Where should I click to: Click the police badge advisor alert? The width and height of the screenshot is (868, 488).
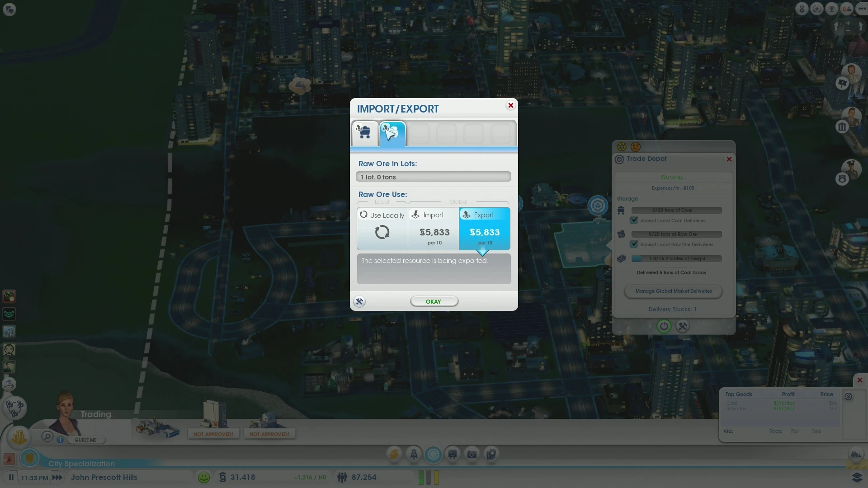842,179
